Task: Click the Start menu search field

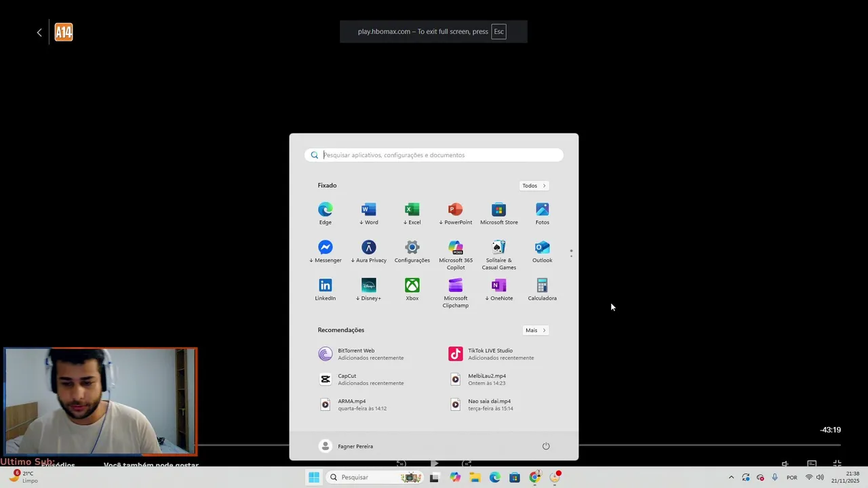Action: [x=434, y=155]
